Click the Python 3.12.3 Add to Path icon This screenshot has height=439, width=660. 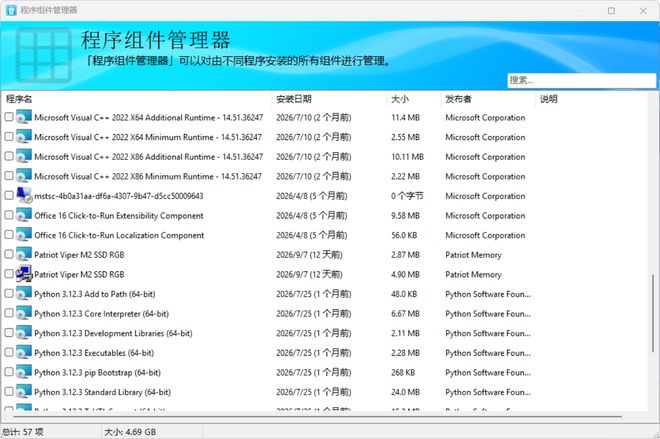coord(24,293)
